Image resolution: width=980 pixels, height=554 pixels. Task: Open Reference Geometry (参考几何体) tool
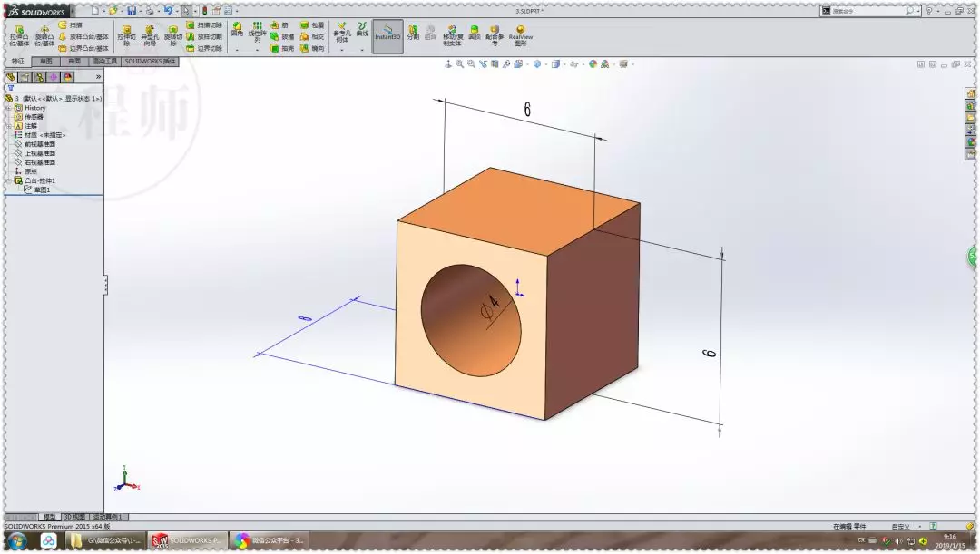342,33
